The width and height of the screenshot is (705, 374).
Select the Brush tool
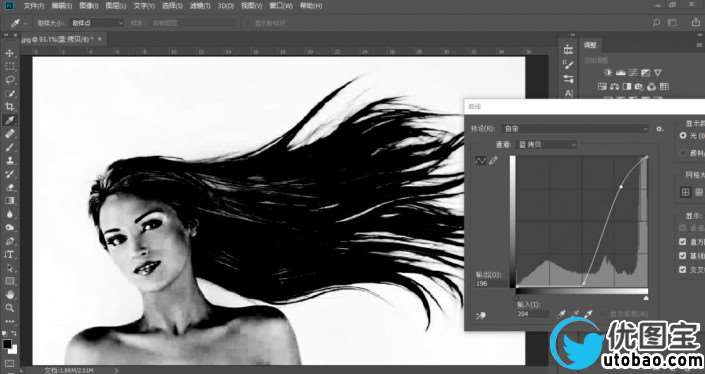coord(9,147)
